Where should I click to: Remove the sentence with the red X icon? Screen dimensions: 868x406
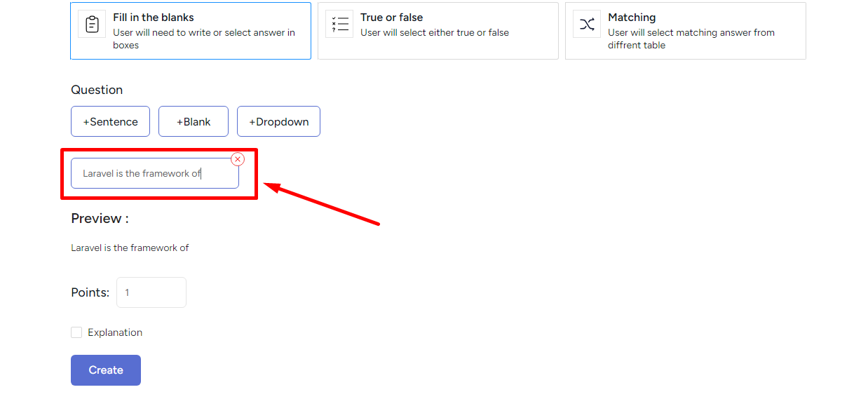coord(238,159)
